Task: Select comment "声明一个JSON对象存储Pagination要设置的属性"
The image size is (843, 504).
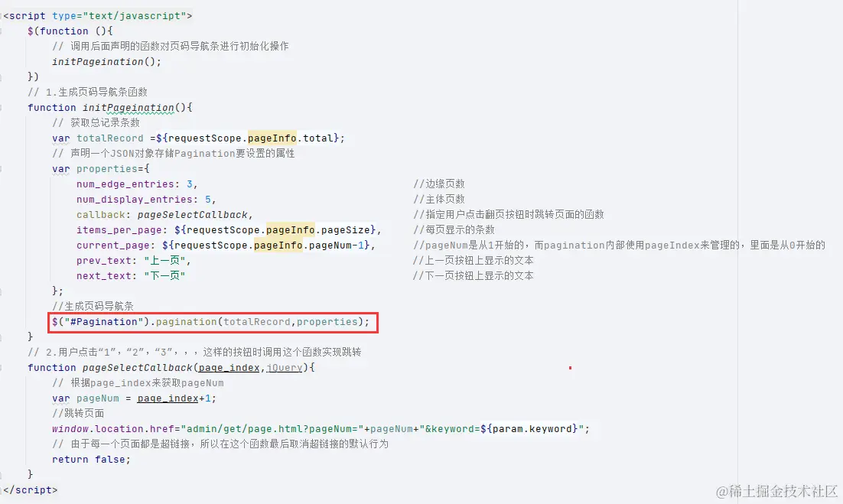Action: point(182,153)
